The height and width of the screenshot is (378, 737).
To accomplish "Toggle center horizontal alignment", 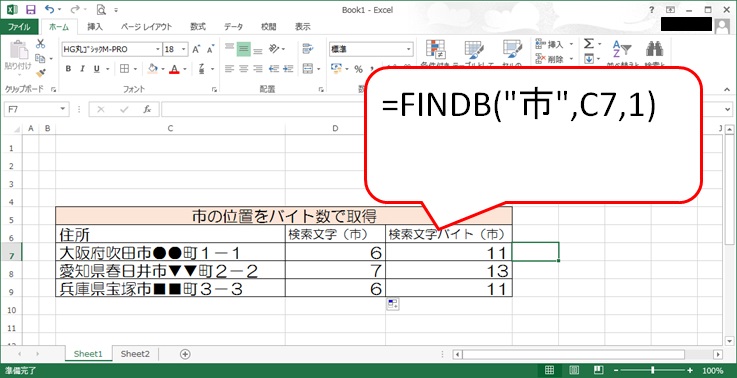I will (x=243, y=69).
